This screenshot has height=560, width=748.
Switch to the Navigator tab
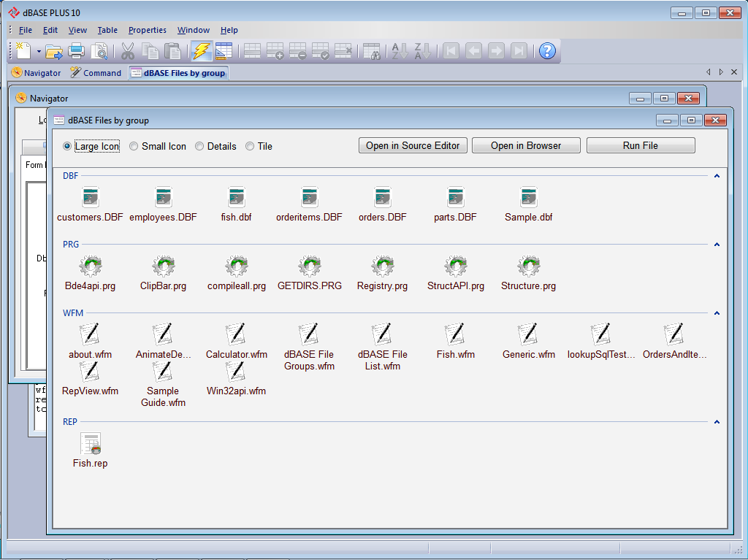click(37, 73)
